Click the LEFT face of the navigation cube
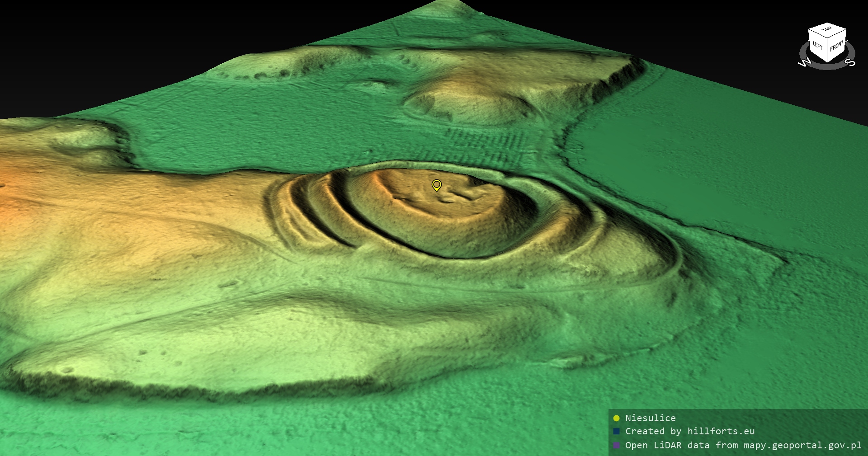868x456 pixels. point(817,46)
